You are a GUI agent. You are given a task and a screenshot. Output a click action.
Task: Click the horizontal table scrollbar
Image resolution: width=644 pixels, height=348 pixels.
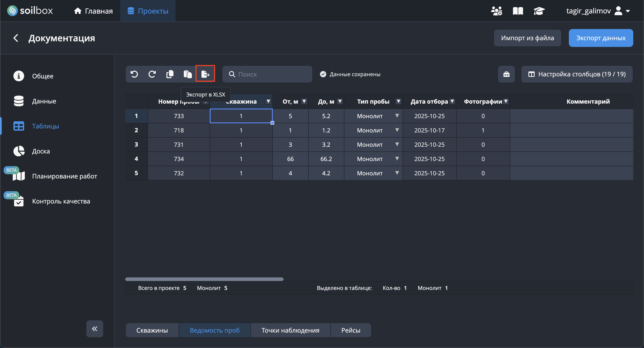click(204, 279)
